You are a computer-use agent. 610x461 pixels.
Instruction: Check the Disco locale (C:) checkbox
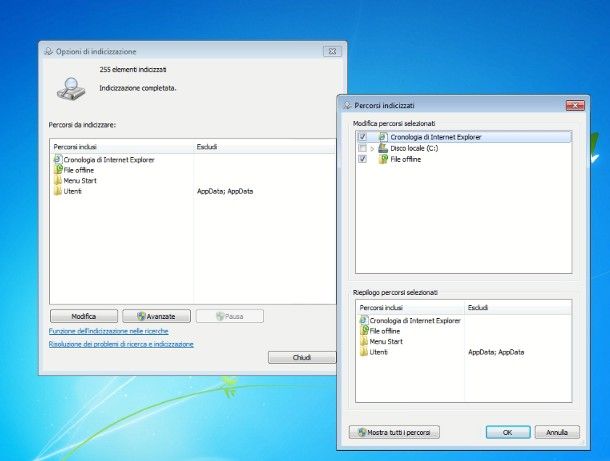[x=362, y=148]
